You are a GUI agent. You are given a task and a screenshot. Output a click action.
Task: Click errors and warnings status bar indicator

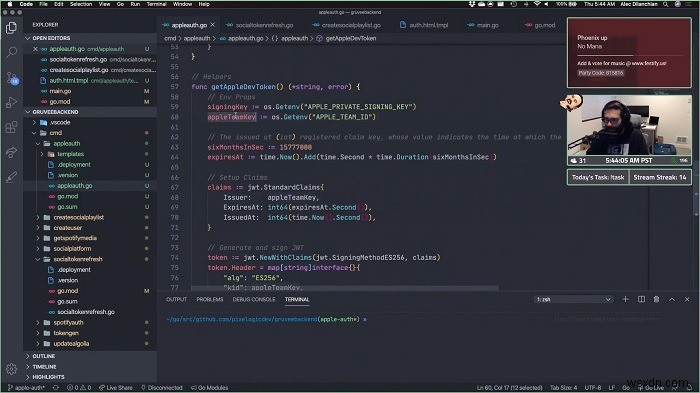(79, 388)
